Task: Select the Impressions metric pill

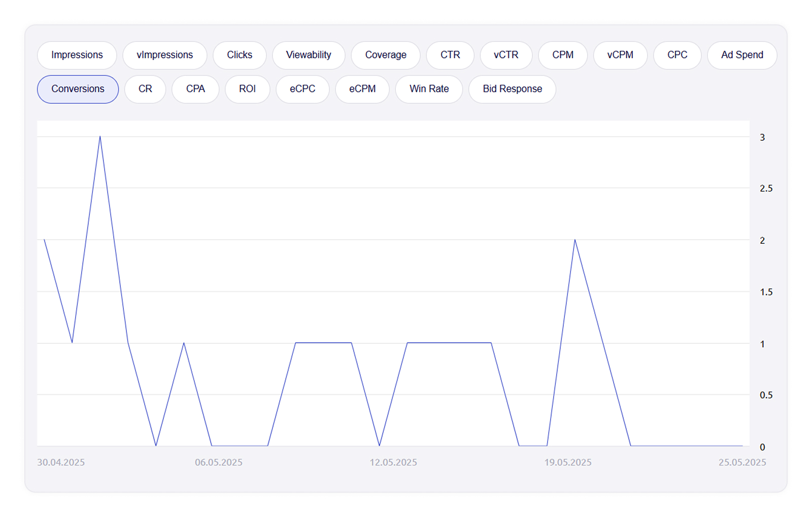Action: click(x=77, y=55)
